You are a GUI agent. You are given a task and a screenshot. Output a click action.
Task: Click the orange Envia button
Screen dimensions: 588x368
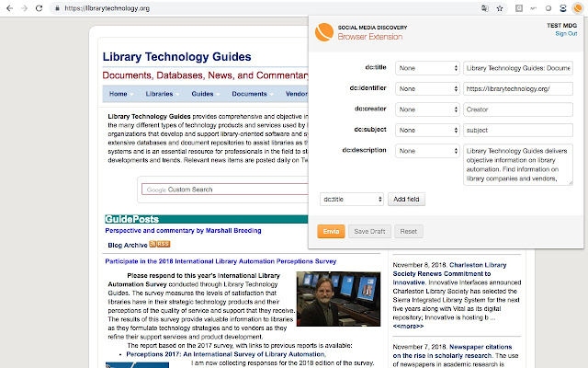(331, 231)
